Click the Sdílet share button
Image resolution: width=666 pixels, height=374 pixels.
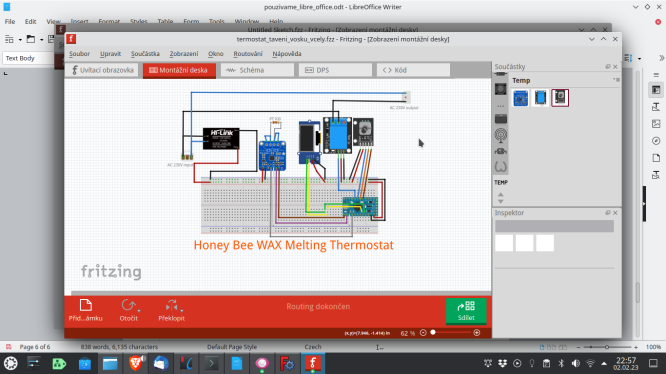click(466, 311)
